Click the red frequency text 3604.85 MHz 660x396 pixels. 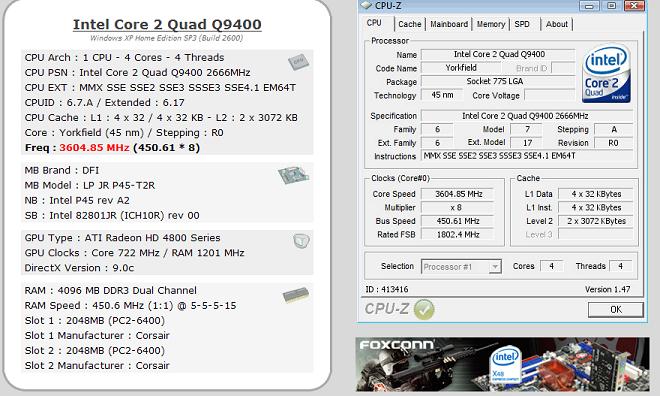[x=94, y=148]
